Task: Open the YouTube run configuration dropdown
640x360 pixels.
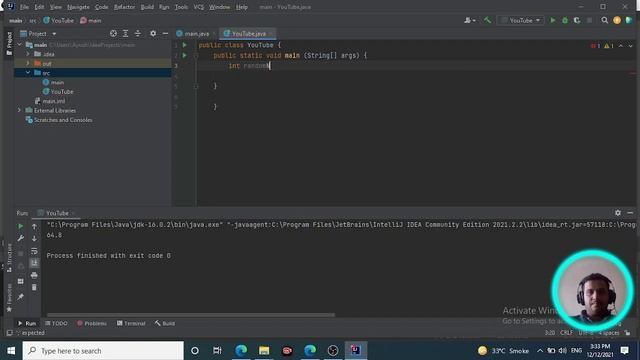Action: click(x=520, y=20)
